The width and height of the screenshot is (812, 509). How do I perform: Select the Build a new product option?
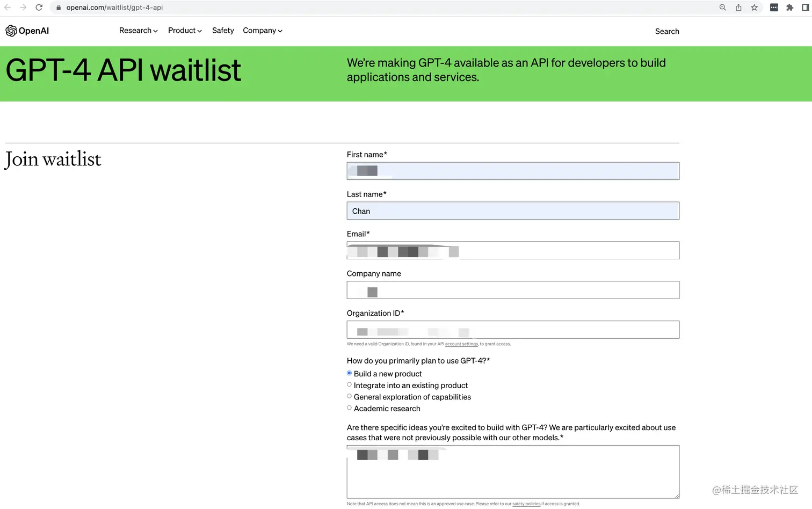pyautogui.click(x=349, y=373)
